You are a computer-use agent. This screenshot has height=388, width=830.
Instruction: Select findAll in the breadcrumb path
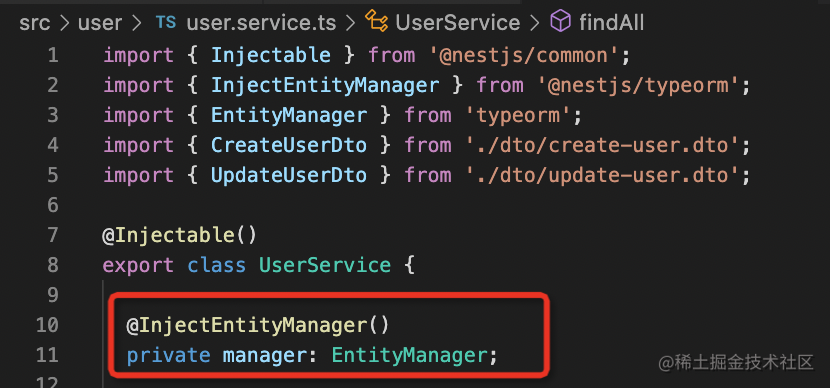611,23
